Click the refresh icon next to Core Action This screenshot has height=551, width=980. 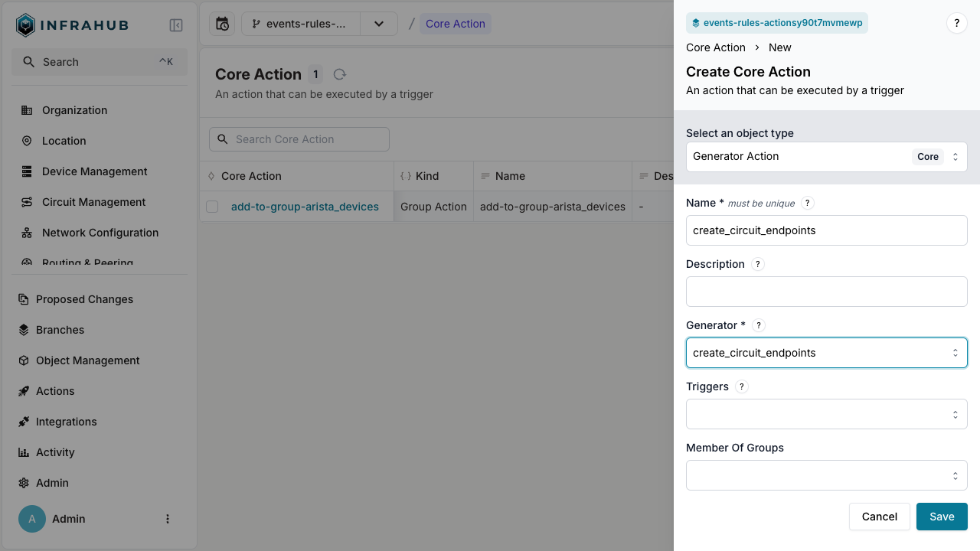340,74
